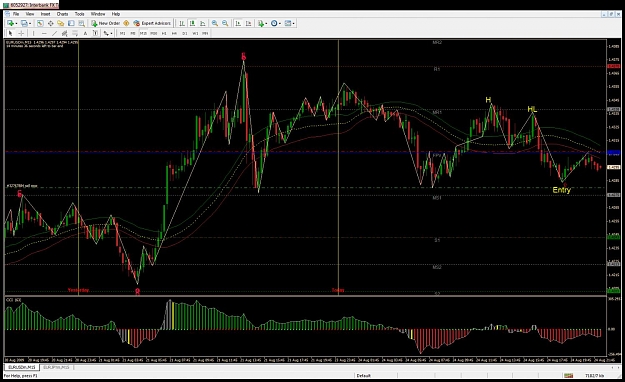Open the Indicators list icon
The image size is (625, 382).
click(x=260, y=24)
